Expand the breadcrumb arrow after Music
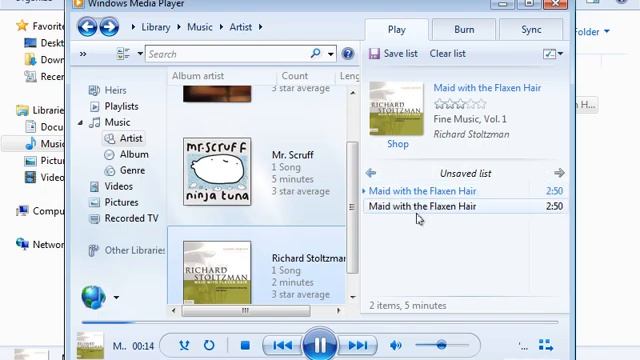Image resolution: width=640 pixels, height=360 pixels. (221, 27)
